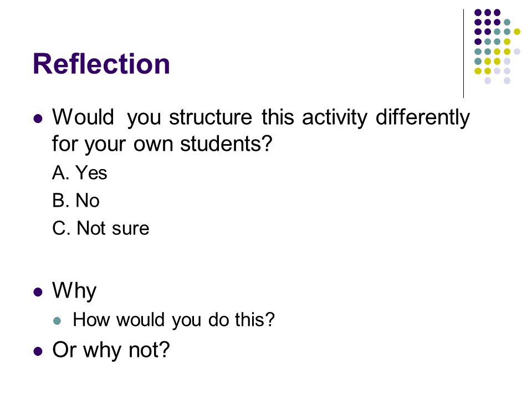The width and height of the screenshot is (532, 399).
Task: Select answer option C. Not sure
Action: point(101,228)
